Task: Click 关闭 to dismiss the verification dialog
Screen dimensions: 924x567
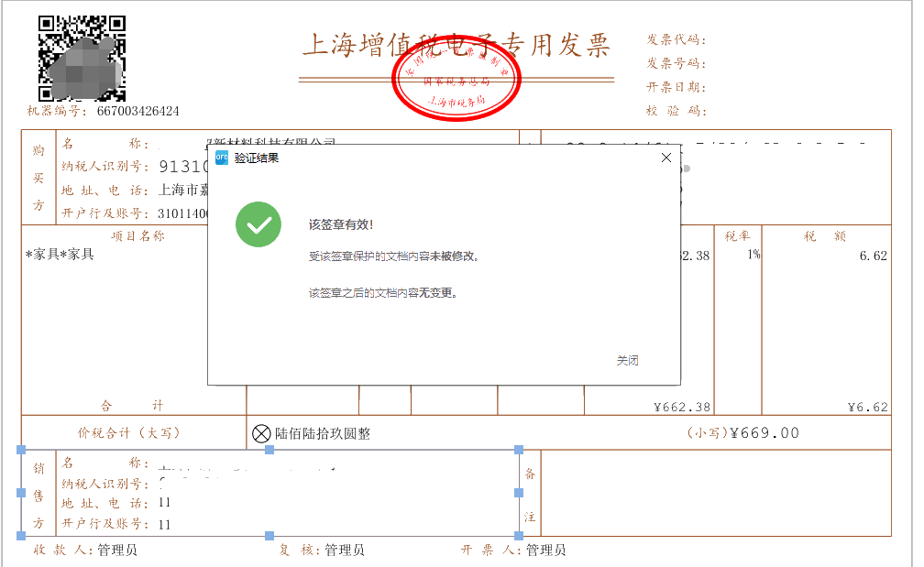Action: (629, 360)
